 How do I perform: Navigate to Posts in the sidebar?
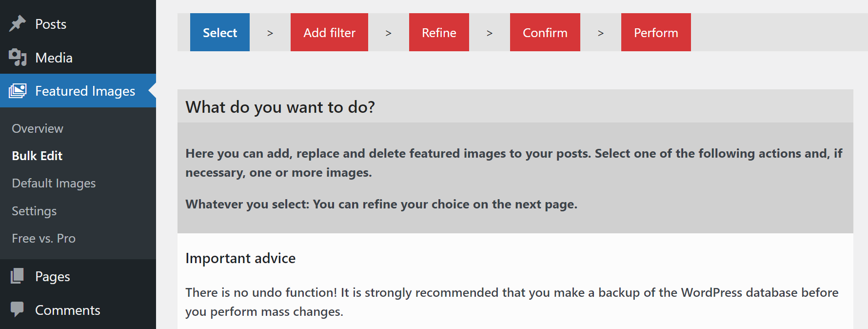[x=50, y=23]
